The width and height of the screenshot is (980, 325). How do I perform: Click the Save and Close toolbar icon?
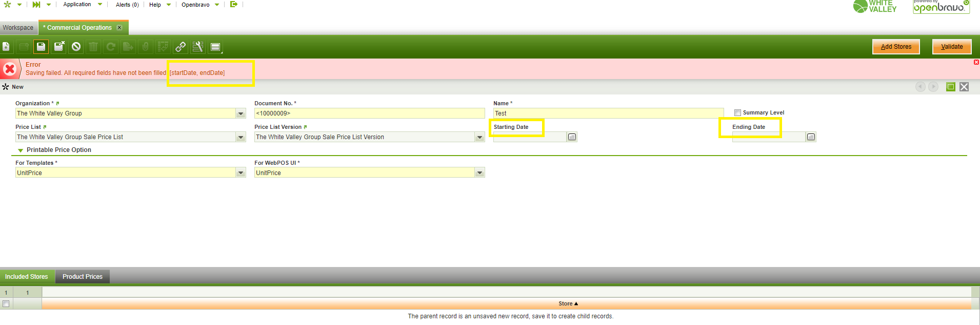pos(59,47)
